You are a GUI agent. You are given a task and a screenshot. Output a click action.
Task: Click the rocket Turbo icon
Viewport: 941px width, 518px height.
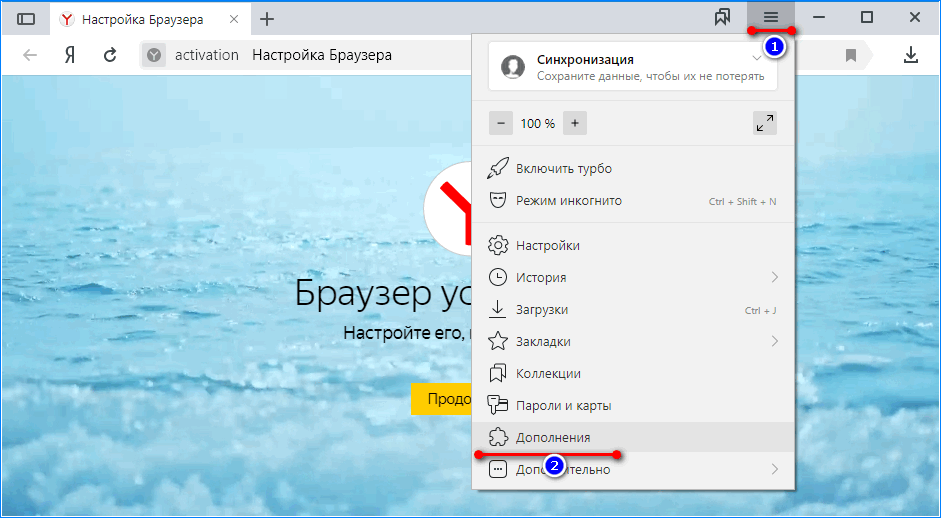click(498, 169)
